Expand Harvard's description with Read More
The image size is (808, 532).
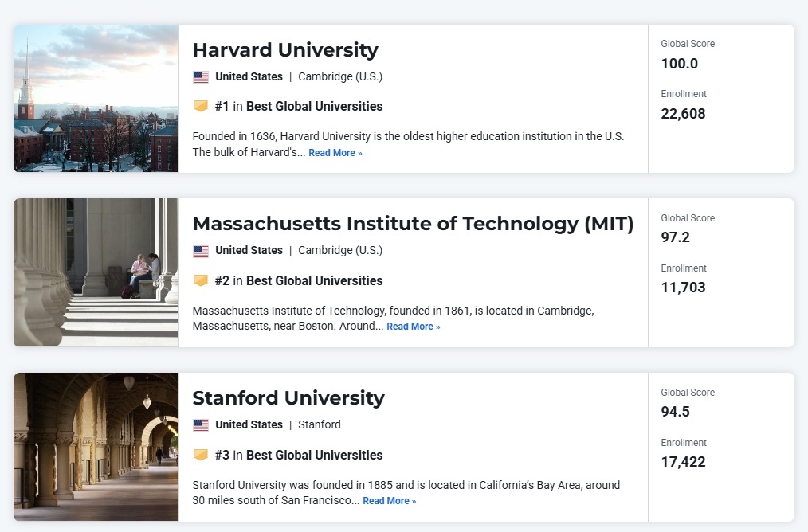[x=335, y=153]
